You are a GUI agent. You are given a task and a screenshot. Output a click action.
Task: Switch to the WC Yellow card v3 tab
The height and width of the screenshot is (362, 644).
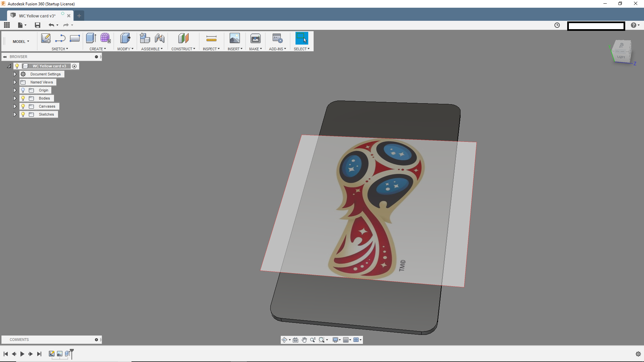(37, 16)
